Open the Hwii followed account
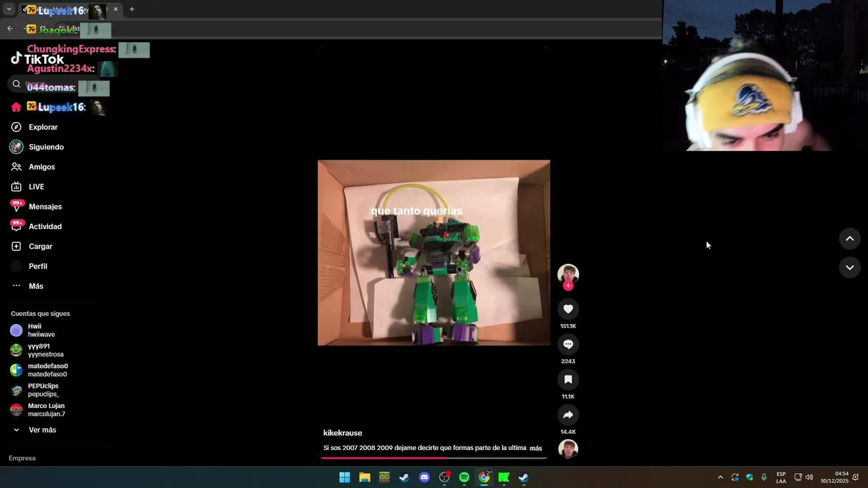 [41, 330]
